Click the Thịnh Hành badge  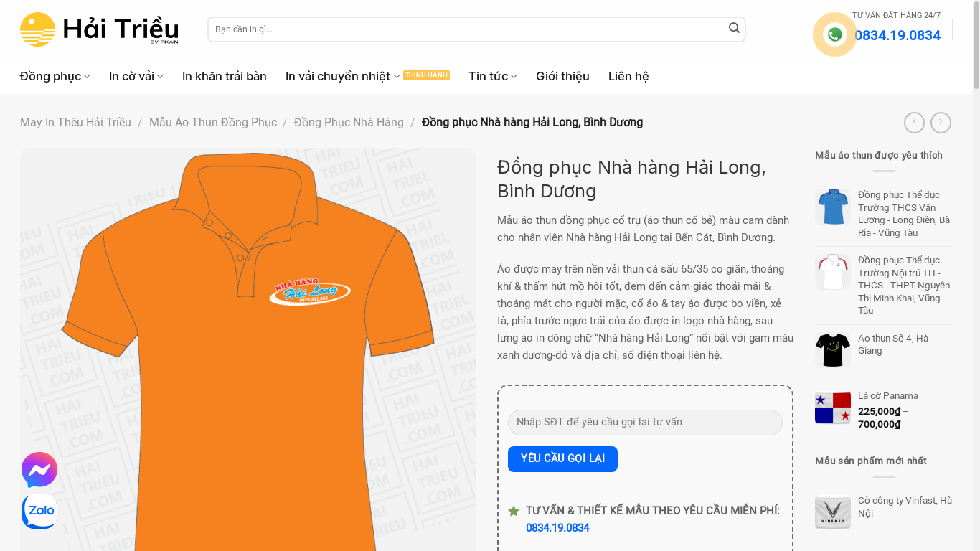click(426, 75)
